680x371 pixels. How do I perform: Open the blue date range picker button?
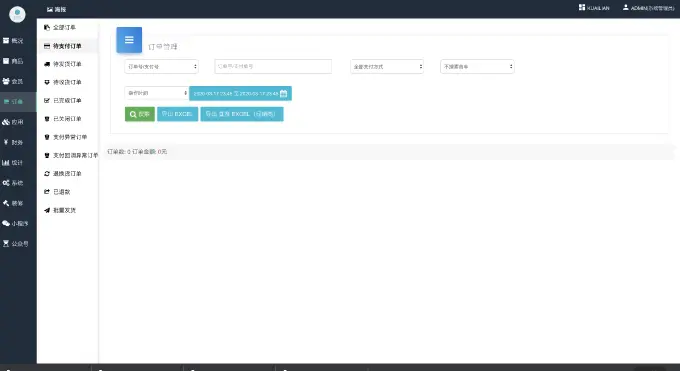240,93
